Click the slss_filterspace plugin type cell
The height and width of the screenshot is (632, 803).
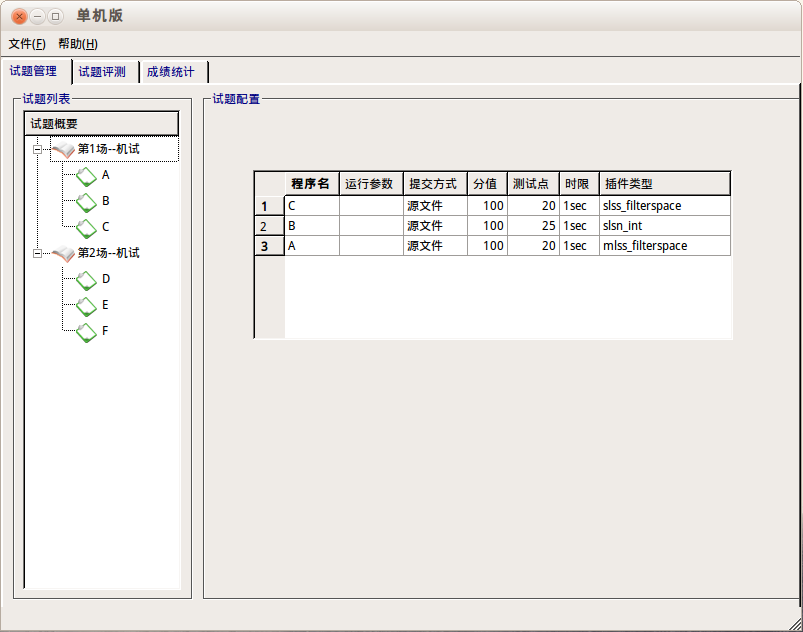(x=664, y=206)
